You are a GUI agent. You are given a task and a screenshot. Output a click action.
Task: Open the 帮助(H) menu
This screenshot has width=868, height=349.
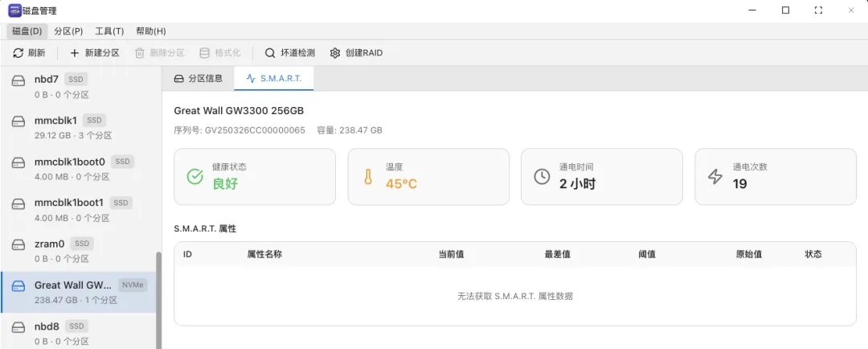pyautogui.click(x=151, y=31)
